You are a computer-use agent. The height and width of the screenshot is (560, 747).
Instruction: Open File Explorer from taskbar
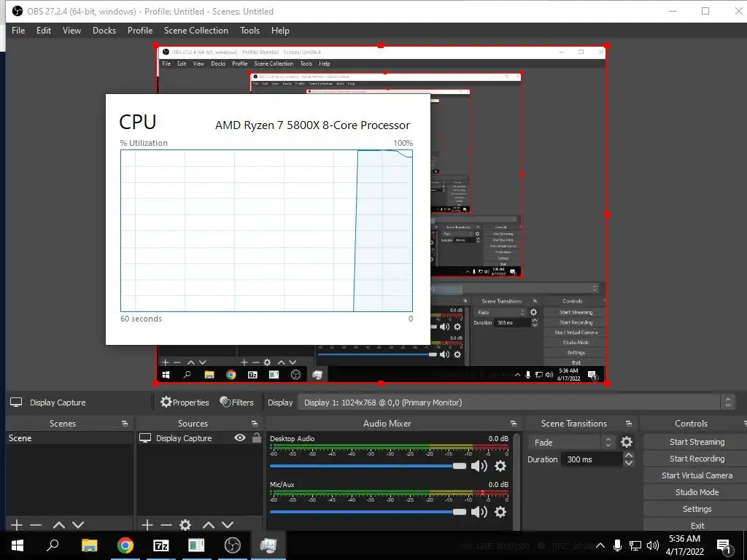coord(89,545)
